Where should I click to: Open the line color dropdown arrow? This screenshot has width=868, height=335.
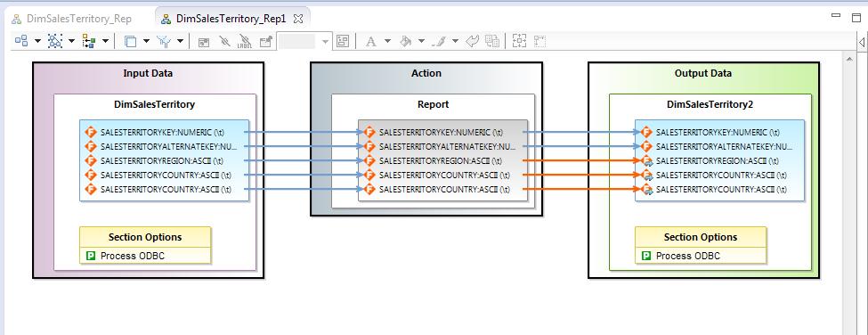pyautogui.click(x=455, y=41)
